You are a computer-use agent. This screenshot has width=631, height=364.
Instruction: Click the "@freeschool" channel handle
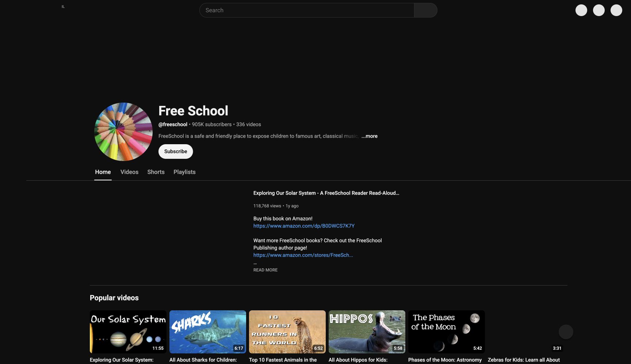[173, 124]
